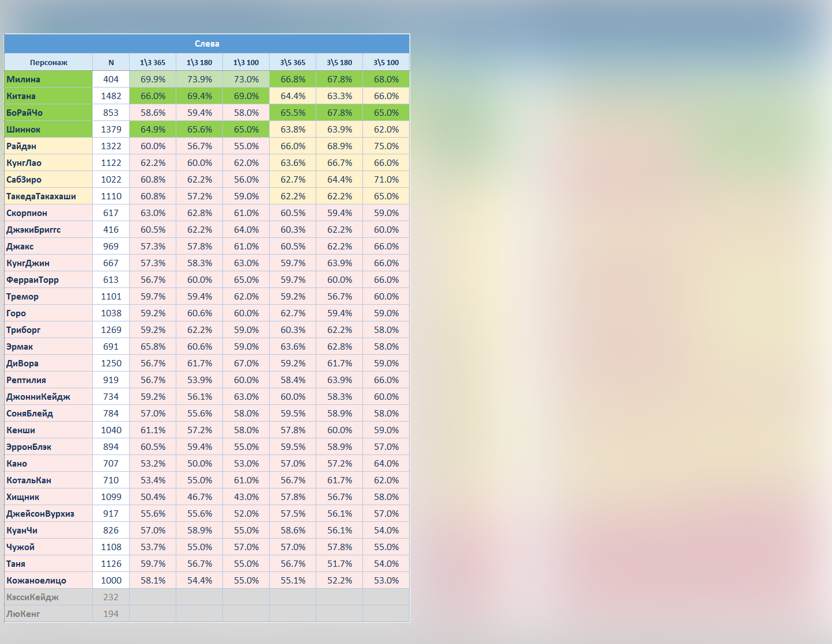Select the 'ДиВора' character cell
This screenshot has width=832, height=644.
point(48,363)
